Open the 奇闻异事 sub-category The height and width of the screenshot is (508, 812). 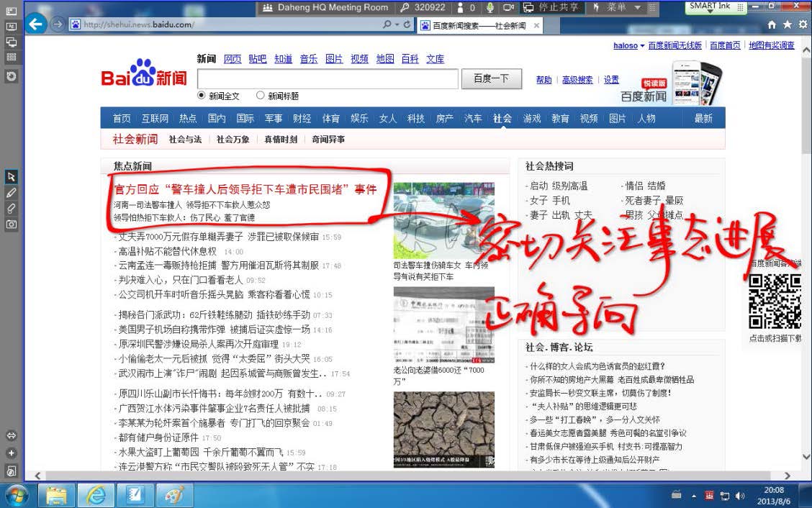pos(328,140)
